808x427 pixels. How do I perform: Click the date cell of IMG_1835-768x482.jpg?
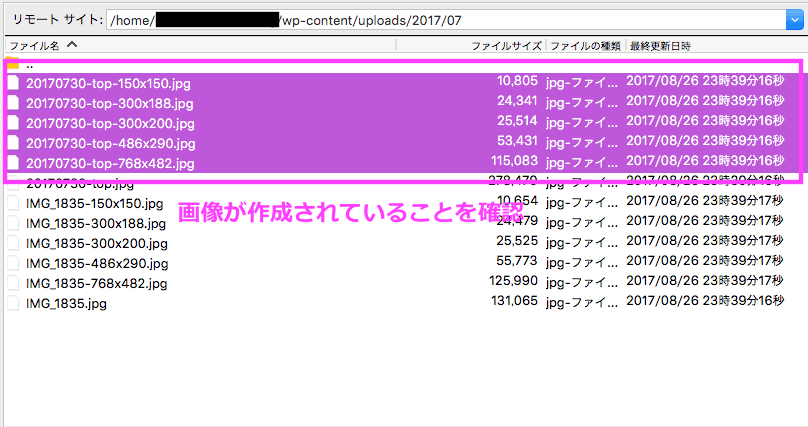click(x=705, y=281)
